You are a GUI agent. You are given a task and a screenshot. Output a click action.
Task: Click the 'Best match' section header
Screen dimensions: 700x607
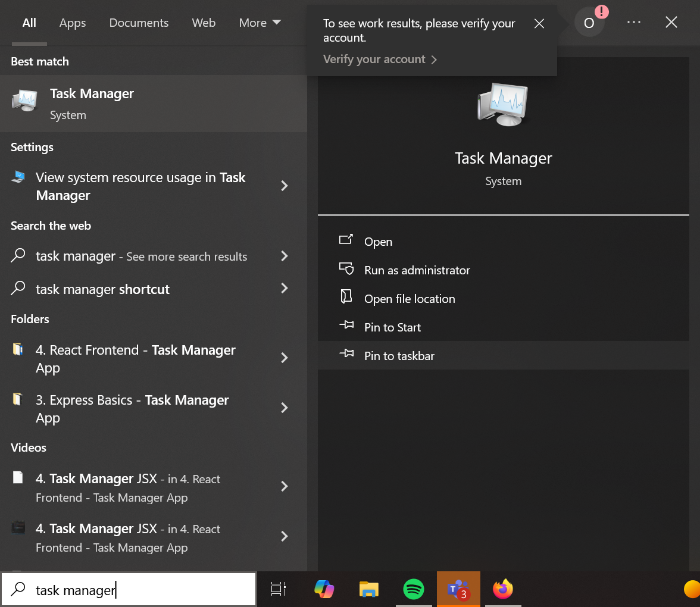(40, 61)
